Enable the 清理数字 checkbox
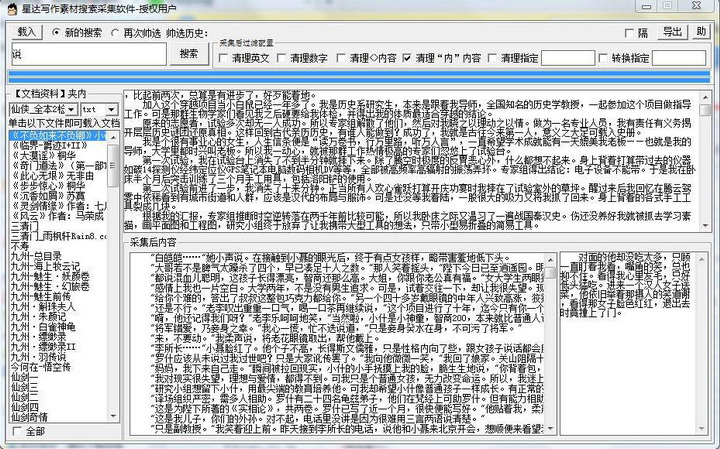Image resolution: width=720 pixels, height=449 pixels. pos(281,58)
